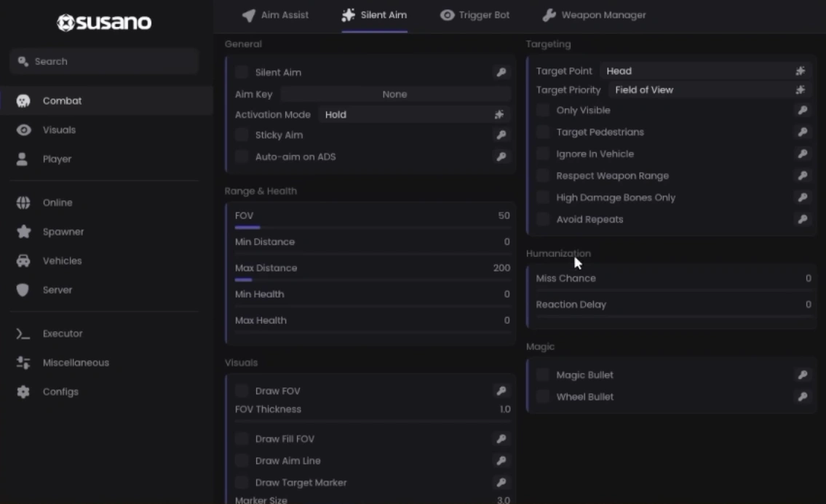Image resolution: width=826 pixels, height=504 pixels.
Task: Enable the Silent Aim checkbox
Action: (242, 72)
